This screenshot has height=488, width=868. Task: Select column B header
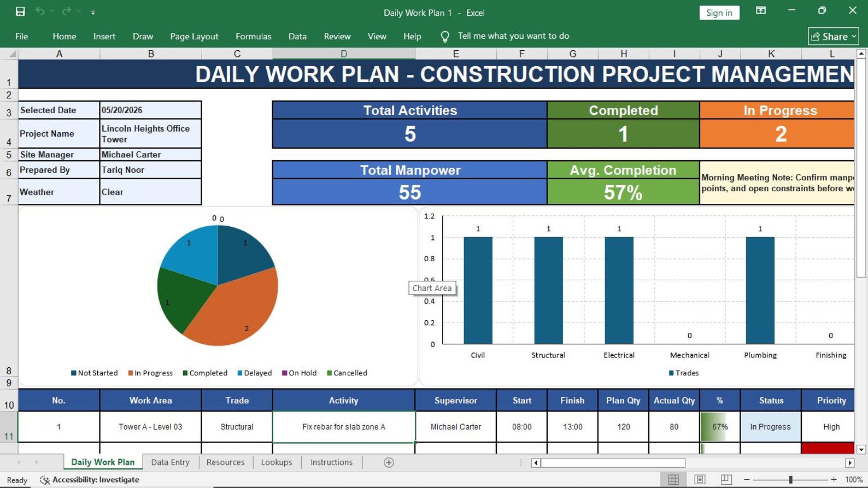click(151, 54)
